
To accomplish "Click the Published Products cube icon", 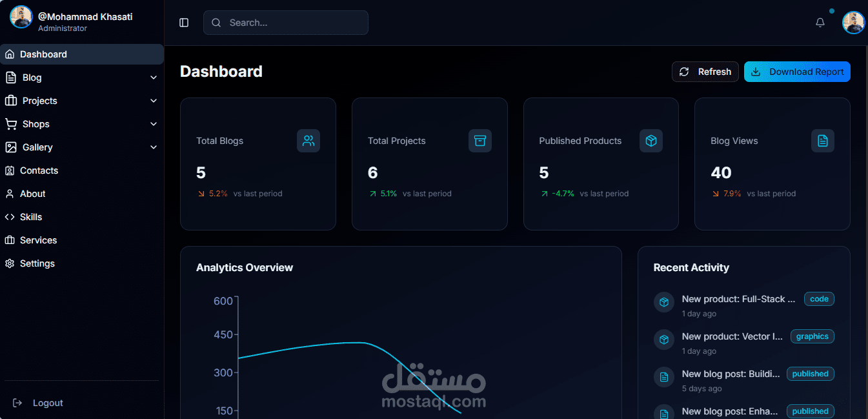I will click(651, 141).
